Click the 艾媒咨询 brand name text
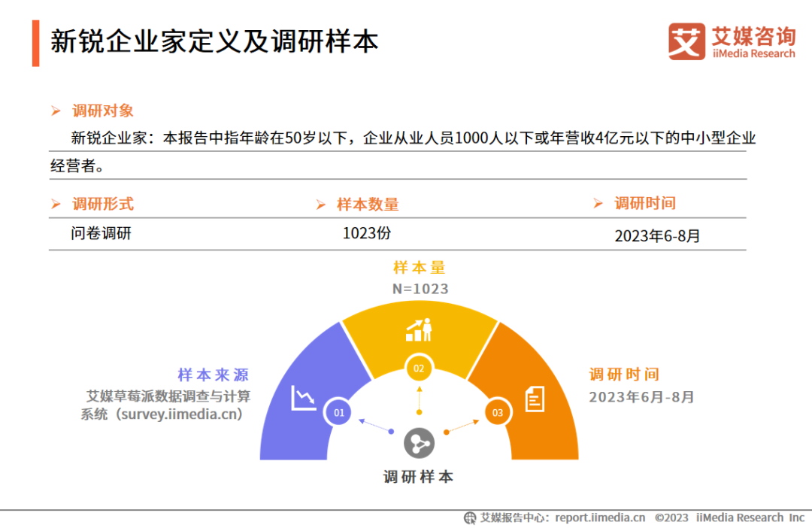 pyautogui.click(x=753, y=36)
